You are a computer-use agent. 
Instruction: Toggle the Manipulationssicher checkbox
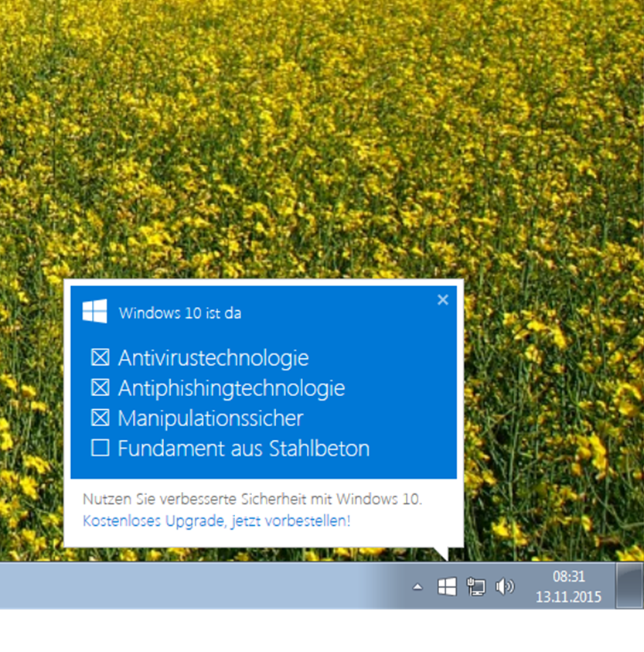[101, 418]
